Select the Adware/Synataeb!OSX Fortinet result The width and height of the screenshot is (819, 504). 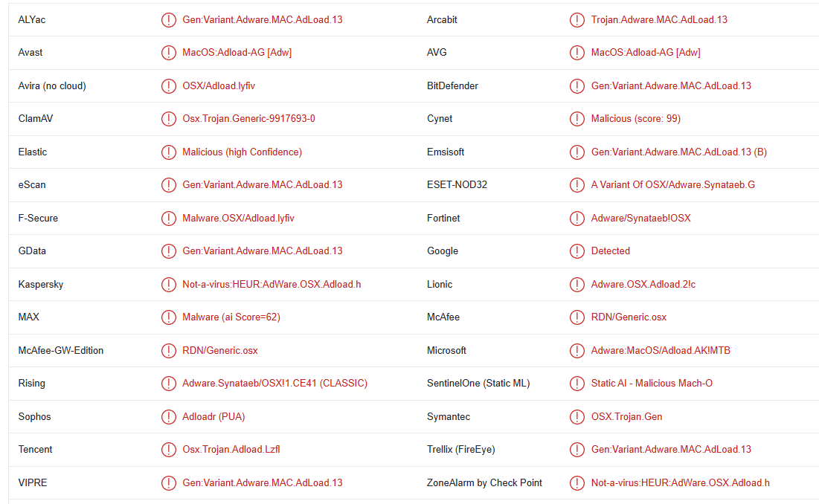[x=640, y=219]
